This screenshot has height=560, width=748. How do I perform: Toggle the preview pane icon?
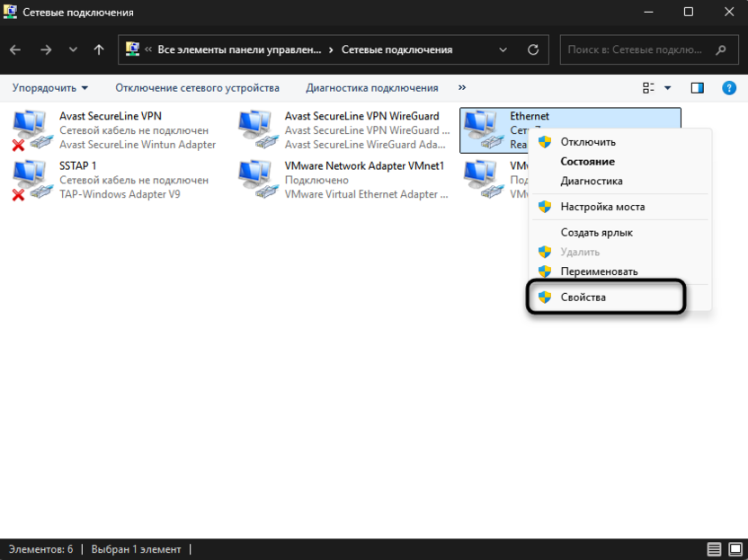tap(697, 88)
